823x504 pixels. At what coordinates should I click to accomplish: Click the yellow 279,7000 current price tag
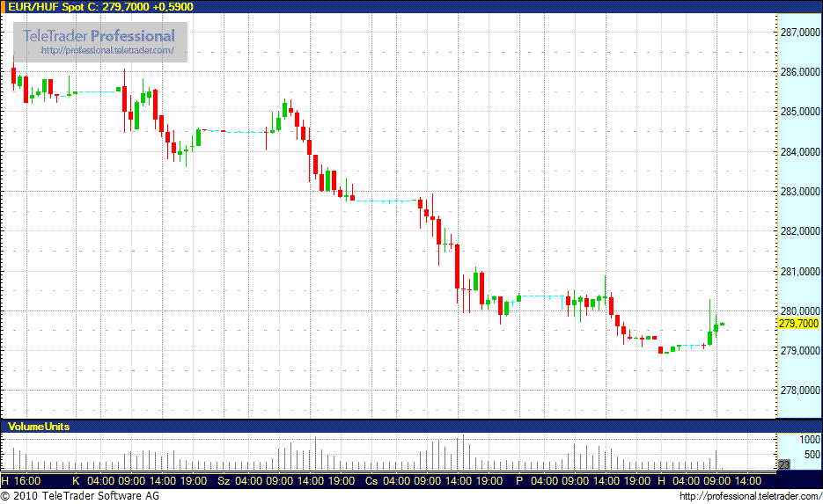pyautogui.click(x=799, y=324)
